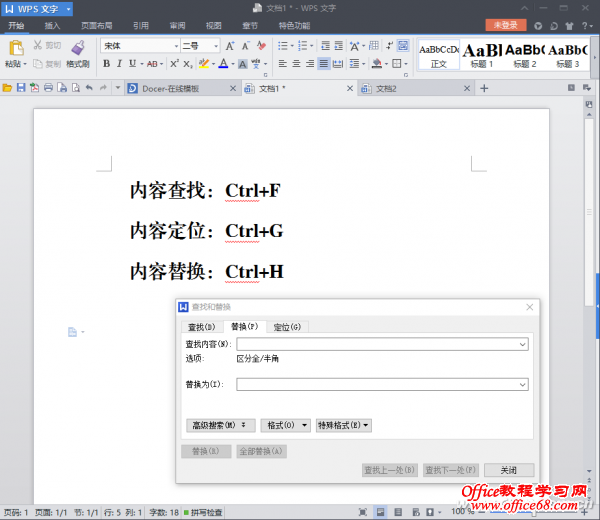
Task: Click the 查找内容 input field
Action: point(380,345)
